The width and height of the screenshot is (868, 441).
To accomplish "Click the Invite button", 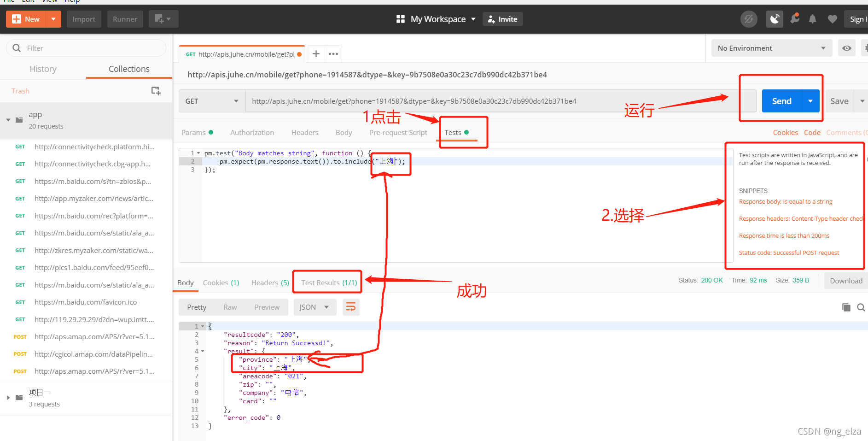I will (502, 19).
